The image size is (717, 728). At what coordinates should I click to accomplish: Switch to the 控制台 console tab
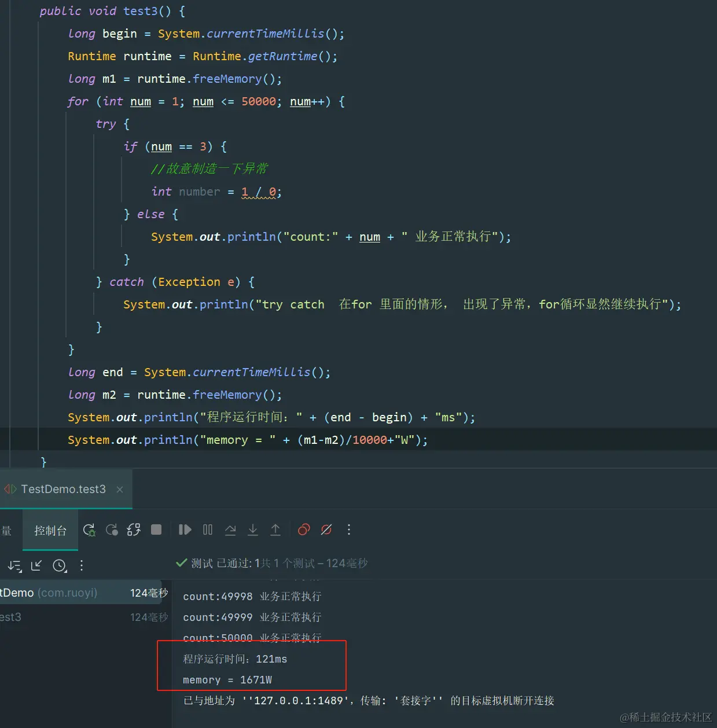click(50, 531)
